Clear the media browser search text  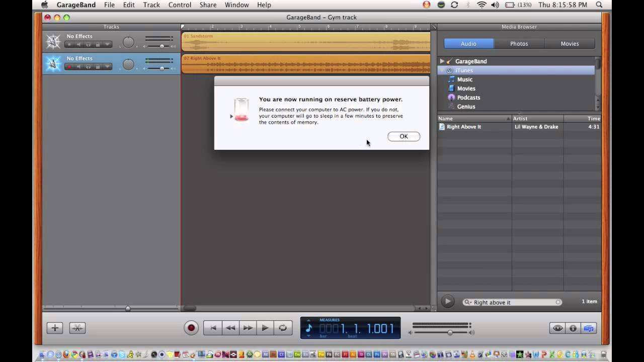click(x=558, y=302)
